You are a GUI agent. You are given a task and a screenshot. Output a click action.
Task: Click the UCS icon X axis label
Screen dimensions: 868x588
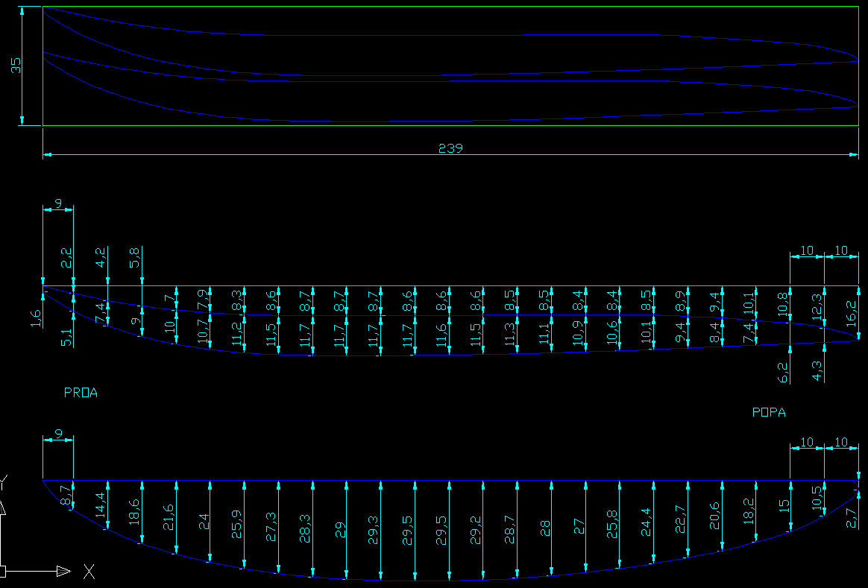pos(89,572)
